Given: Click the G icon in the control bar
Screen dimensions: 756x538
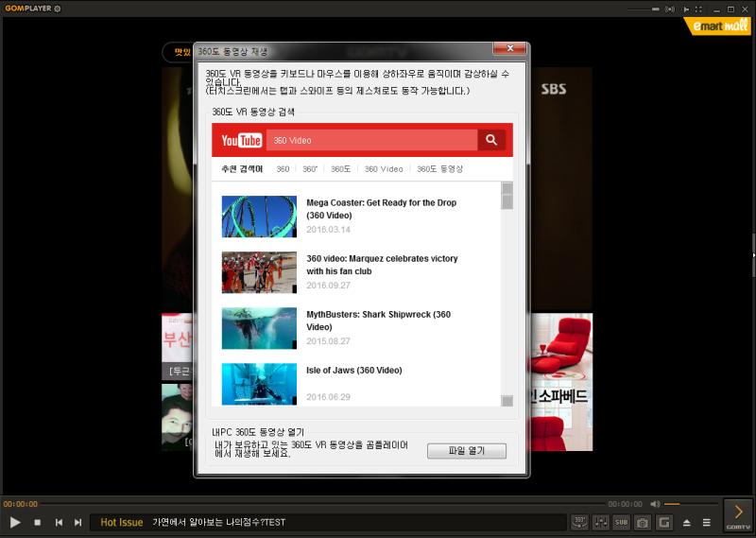Looking at the screenshot, I should coord(664,522).
